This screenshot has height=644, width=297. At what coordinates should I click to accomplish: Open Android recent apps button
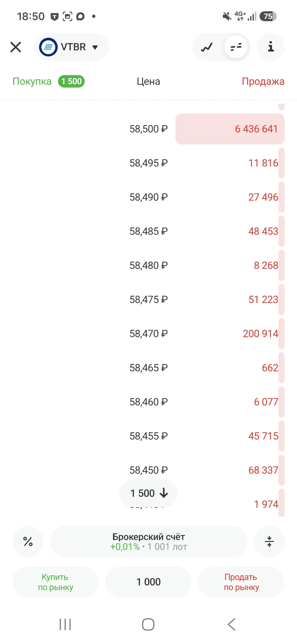coord(65,624)
